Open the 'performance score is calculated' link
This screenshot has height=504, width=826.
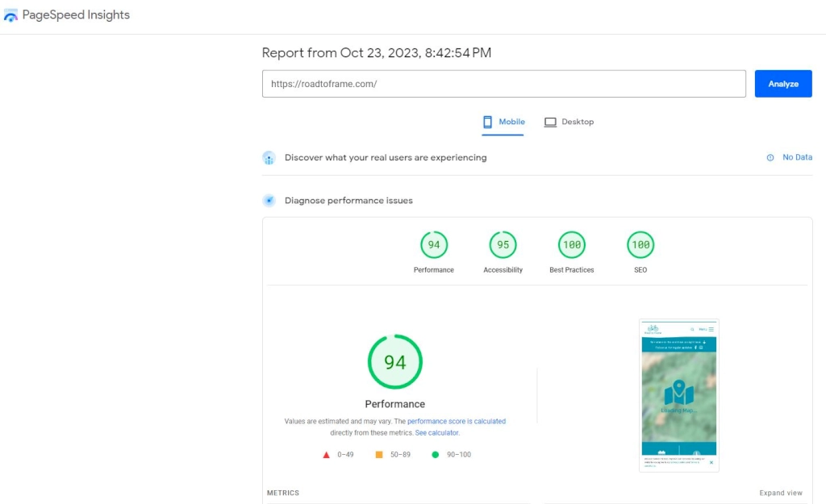click(457, 421)
